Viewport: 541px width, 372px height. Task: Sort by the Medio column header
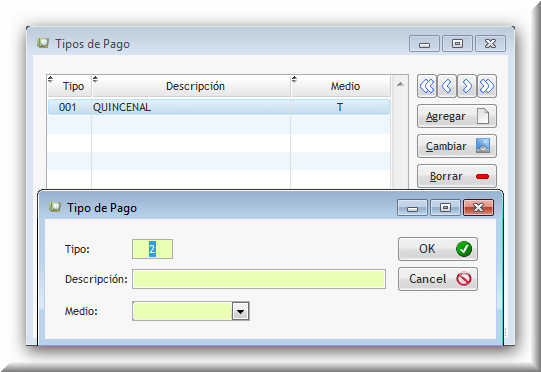[341, 86]
